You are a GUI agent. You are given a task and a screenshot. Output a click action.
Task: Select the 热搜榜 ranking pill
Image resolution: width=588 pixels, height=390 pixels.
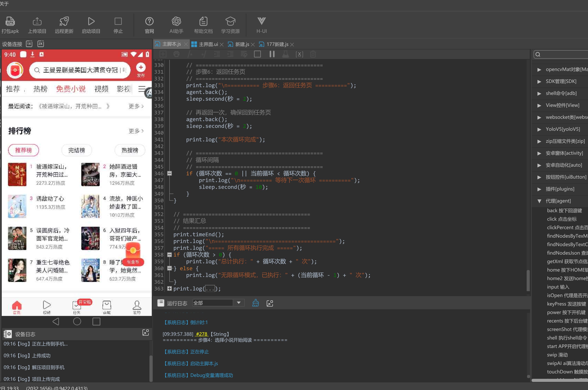[130, 150]
